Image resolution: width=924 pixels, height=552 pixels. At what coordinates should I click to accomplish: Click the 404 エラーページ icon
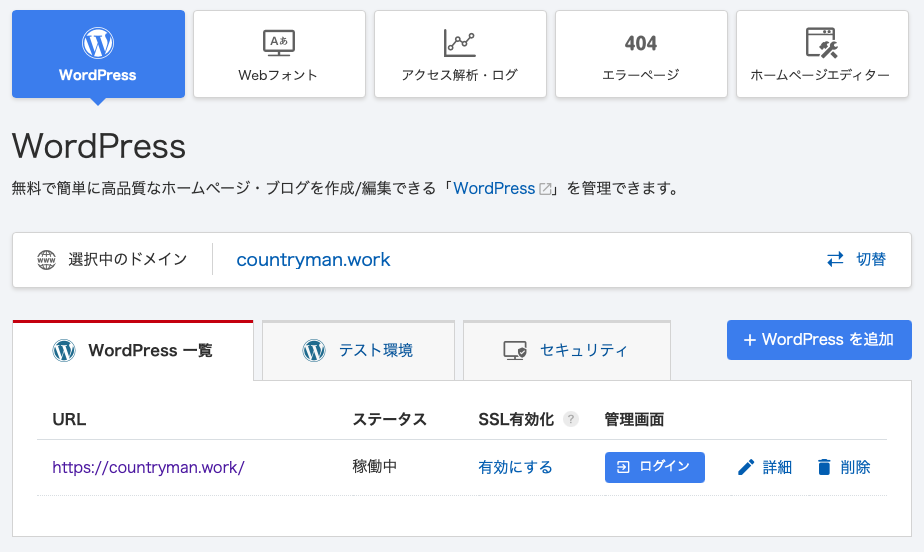tap(641, 43)
